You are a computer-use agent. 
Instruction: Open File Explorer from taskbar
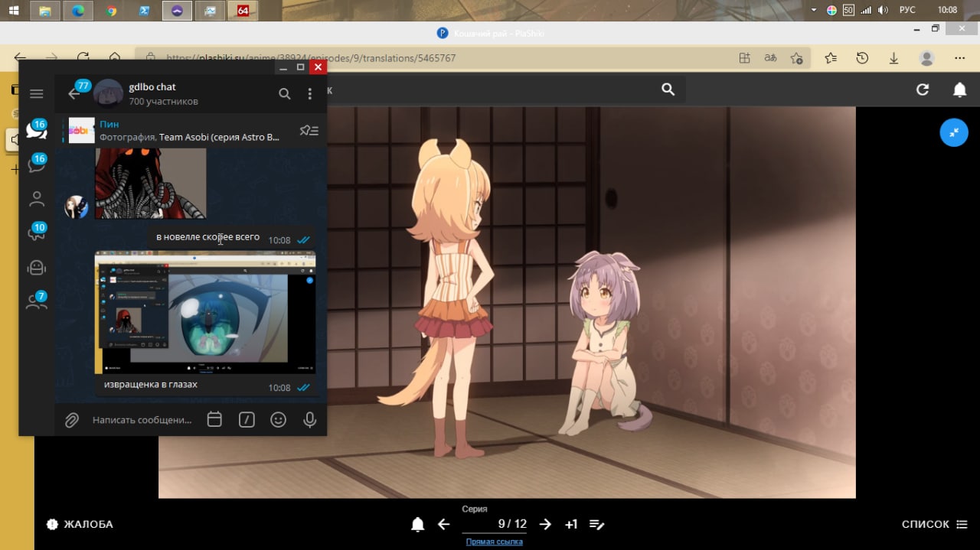tap(45, 11)
